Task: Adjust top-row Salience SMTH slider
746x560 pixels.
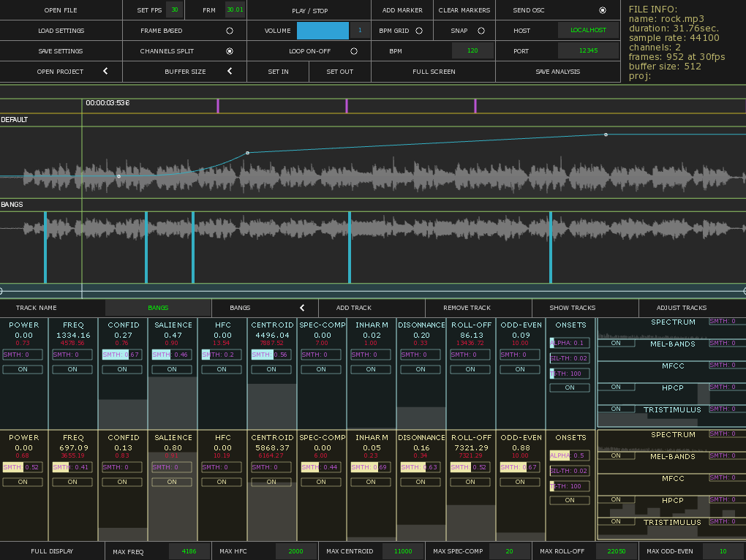Action: pyautogui.click(x=172, y=355)
